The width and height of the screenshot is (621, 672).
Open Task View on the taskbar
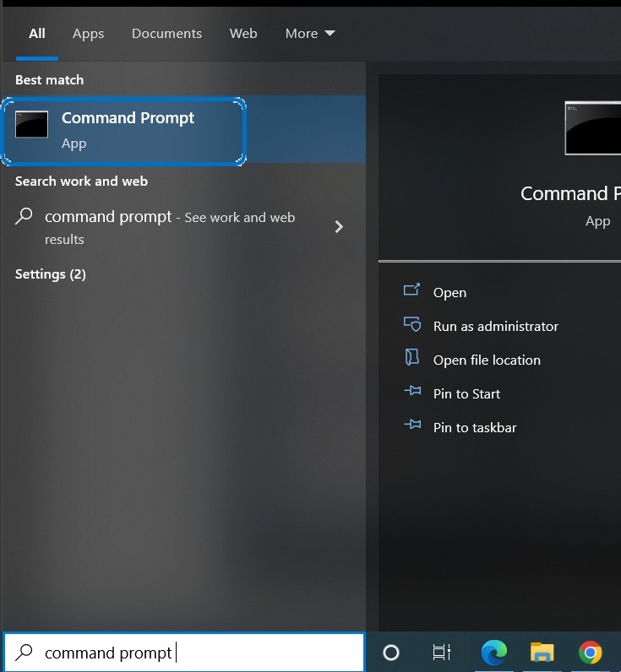[x=441, y=652]
